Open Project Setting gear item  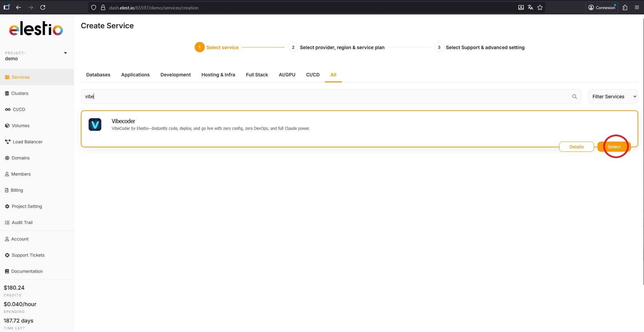pos(27,206)
